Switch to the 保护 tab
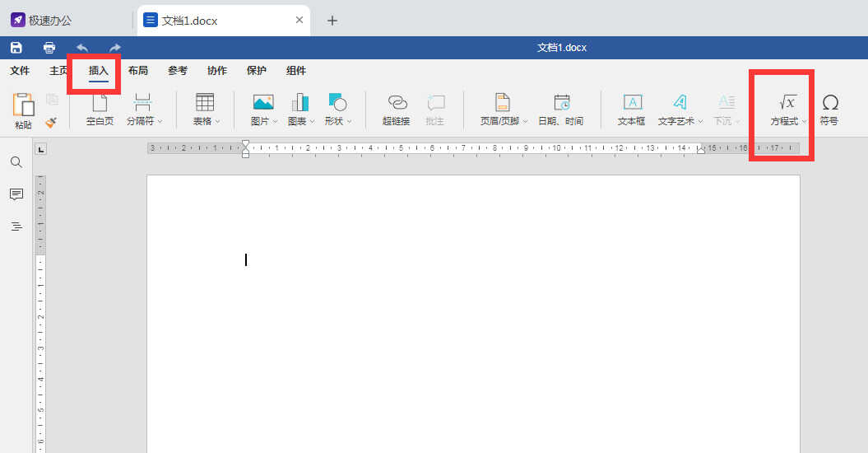 click(x=257, y=71)
